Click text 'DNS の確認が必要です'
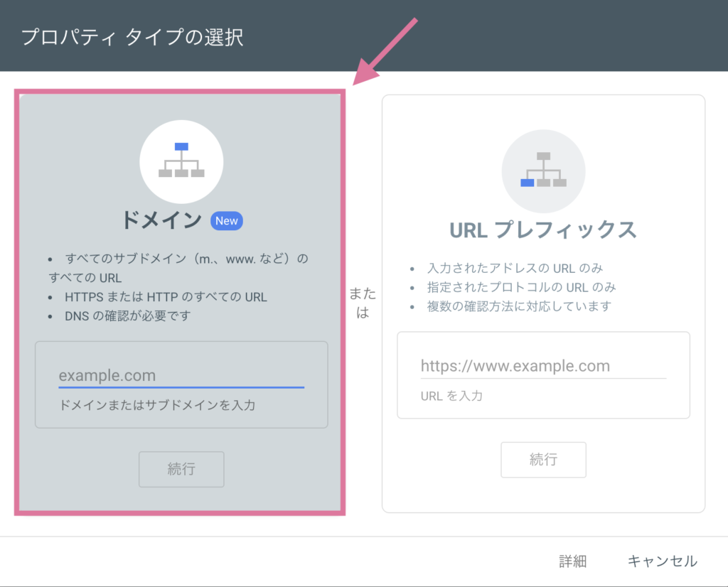This screenshot has height=587, width=728. 128,316
